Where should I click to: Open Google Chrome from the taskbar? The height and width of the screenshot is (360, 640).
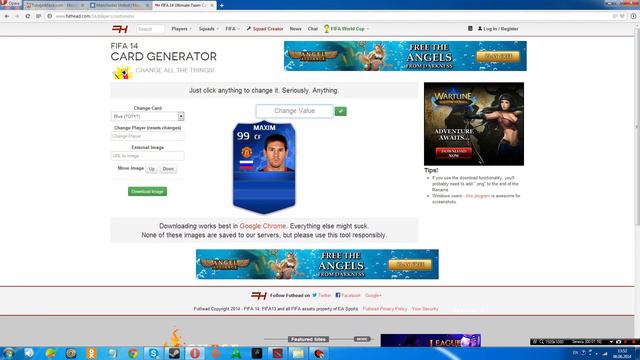[x=133, y=353]
